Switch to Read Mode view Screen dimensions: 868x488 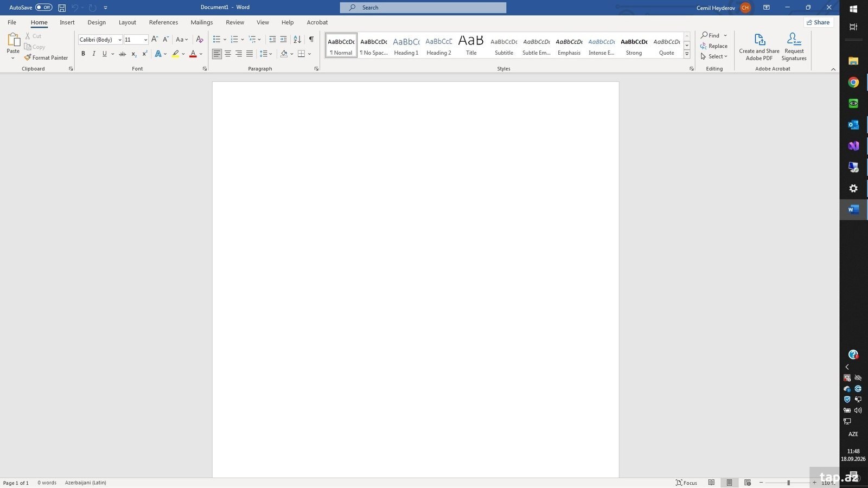pos(711,483)
